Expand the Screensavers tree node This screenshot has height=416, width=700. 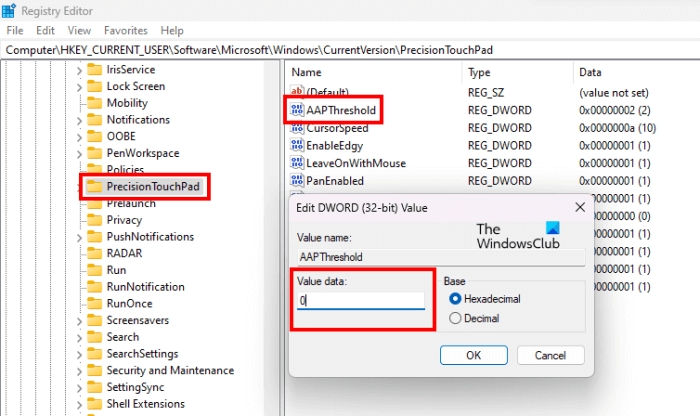click(79, 321)
